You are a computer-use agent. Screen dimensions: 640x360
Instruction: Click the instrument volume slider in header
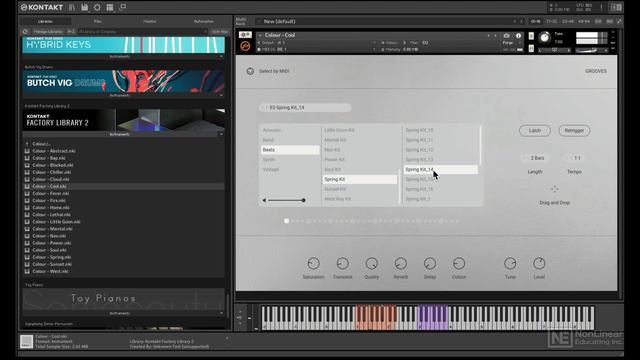pyautogui.click(x=591, y=50)
